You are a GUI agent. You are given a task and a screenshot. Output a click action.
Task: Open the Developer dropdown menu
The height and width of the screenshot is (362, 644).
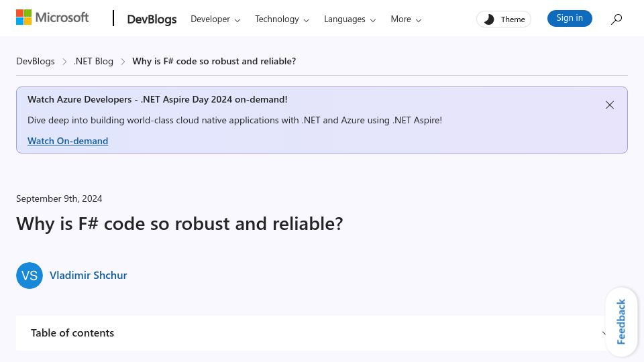215,19
